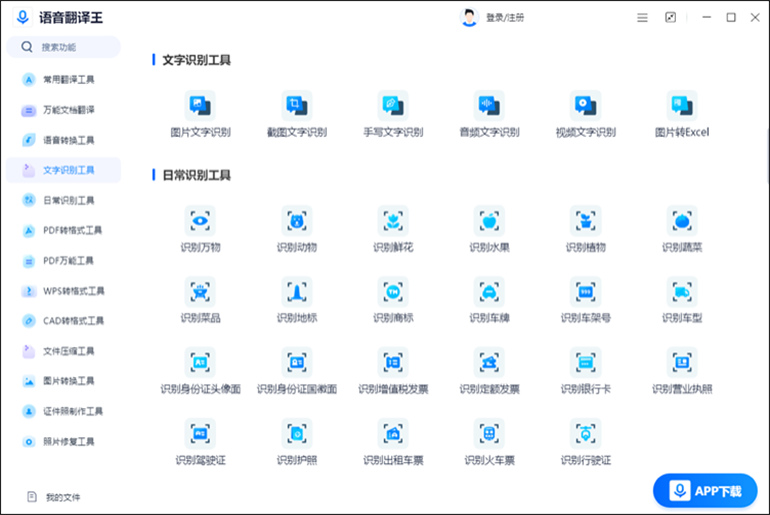Select the 识别车型 tool
Screen dimensions: 770x515
(682, 300)
